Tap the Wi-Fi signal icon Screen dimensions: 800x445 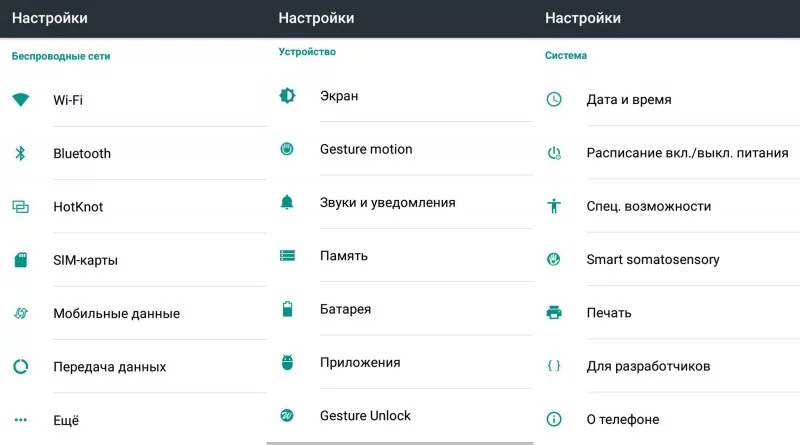tap(20, 100)
